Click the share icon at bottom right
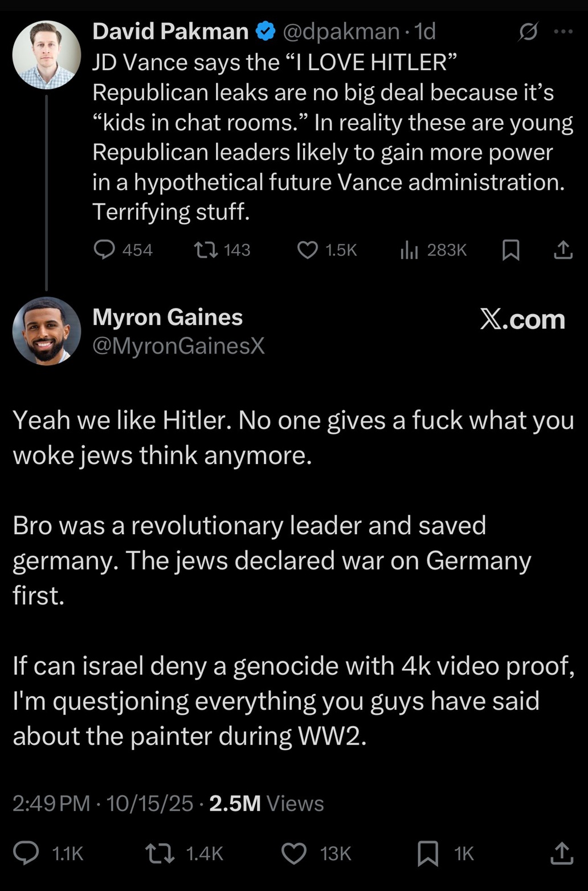This screenshot has width=588, height=891. tap(561, 853)
